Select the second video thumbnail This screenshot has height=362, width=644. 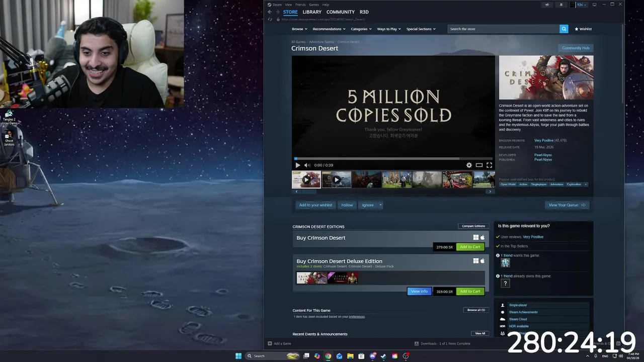click(x=337, y=179)
